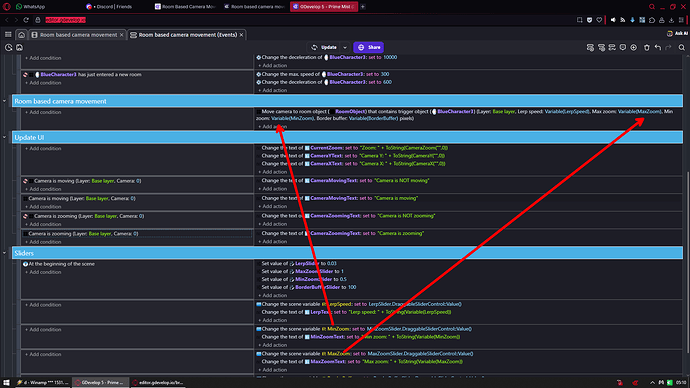The height and width of the screenshot is (388, 690).
Task: Go back in browser history
Action: click(x=7, y=20)
